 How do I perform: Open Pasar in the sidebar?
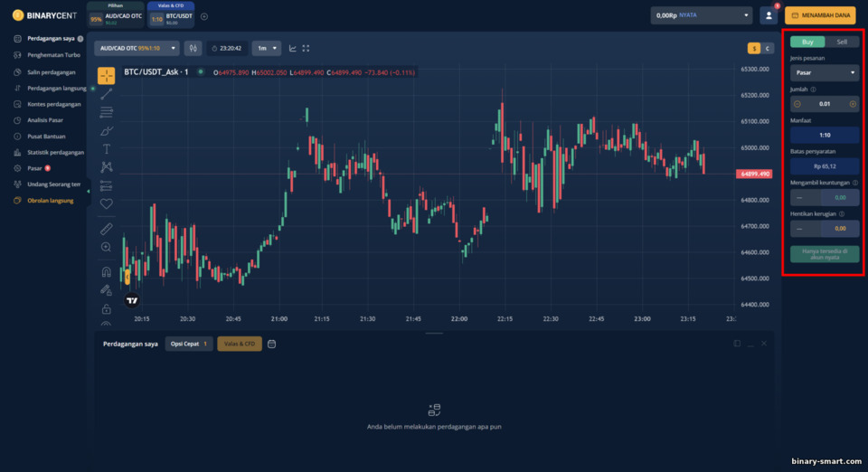click(x=34, y=168)
